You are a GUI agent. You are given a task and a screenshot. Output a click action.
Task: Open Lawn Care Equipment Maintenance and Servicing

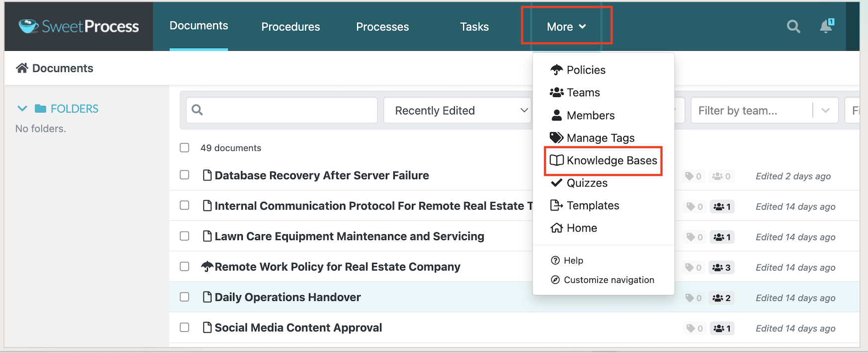coord(349,236)
